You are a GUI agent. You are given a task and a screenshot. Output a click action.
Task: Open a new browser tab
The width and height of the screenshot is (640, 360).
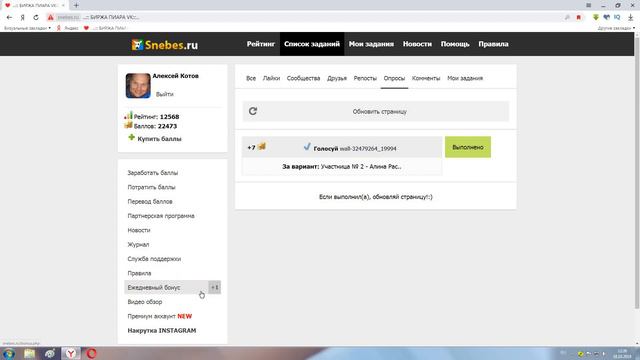point(76,5)
